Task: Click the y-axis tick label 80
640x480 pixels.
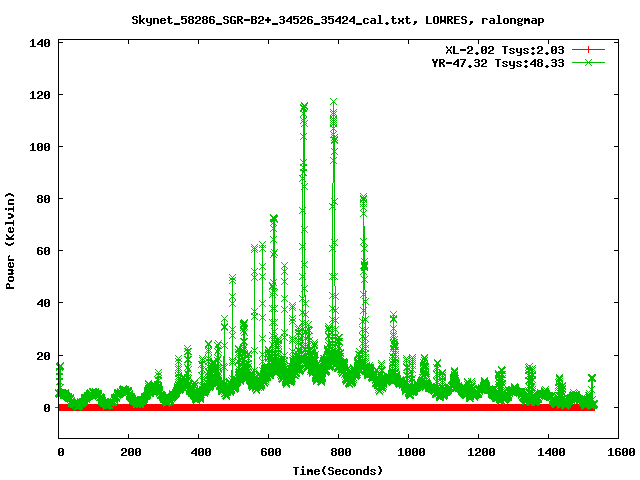Action: pyautogui.click(x=43, y=199)
